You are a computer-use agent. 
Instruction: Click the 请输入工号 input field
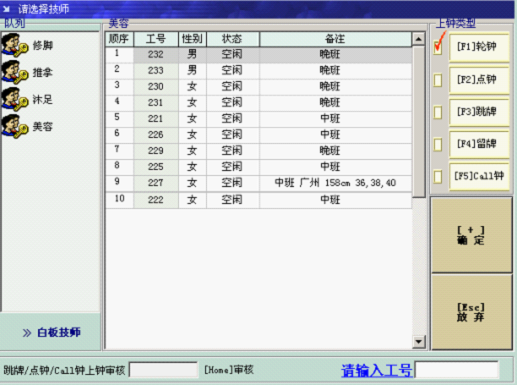(456, 370)
